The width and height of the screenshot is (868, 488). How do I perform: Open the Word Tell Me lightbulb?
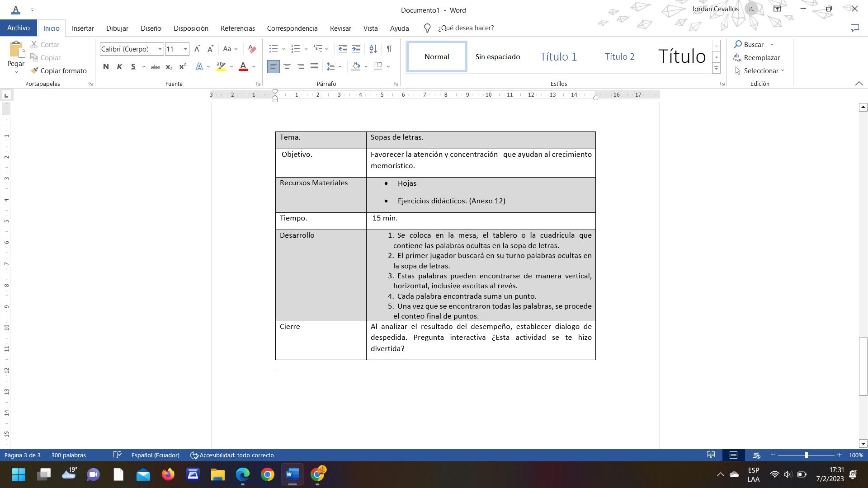coord(427,28)
